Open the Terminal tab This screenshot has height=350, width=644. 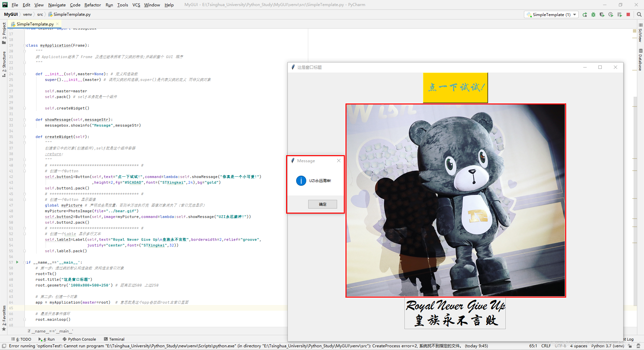114,339
